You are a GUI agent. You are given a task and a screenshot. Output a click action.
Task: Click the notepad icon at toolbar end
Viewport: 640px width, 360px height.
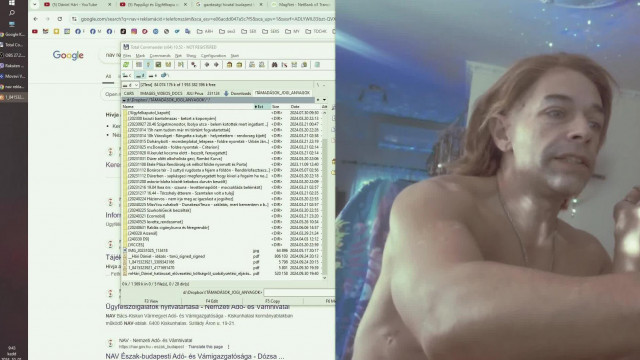317,65
